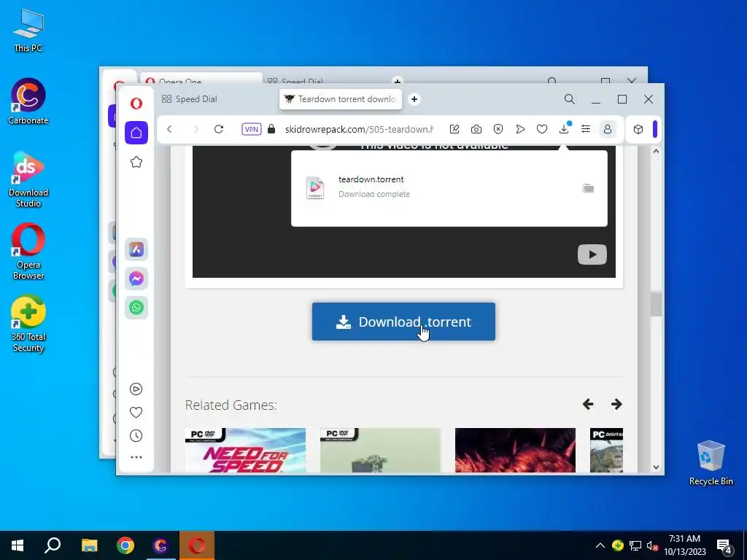Open the Player icon in sidebar
This screenshot has width=747, height=560.
pos(136,389)
